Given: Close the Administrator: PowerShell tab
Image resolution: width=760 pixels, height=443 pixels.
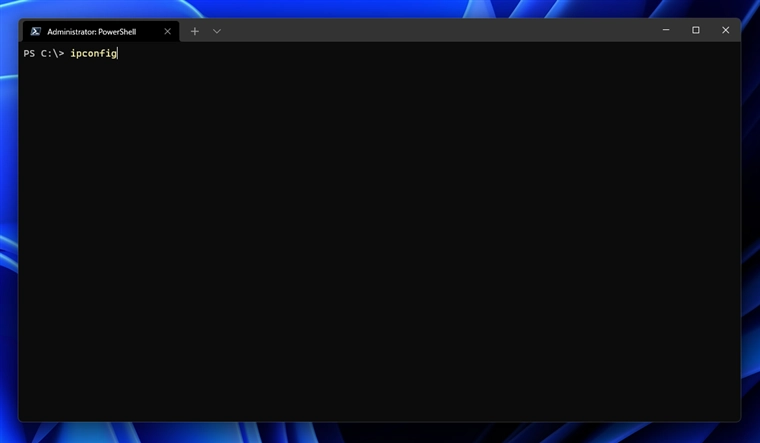Looking at the screenshot, I should click(x=167, y=32).
